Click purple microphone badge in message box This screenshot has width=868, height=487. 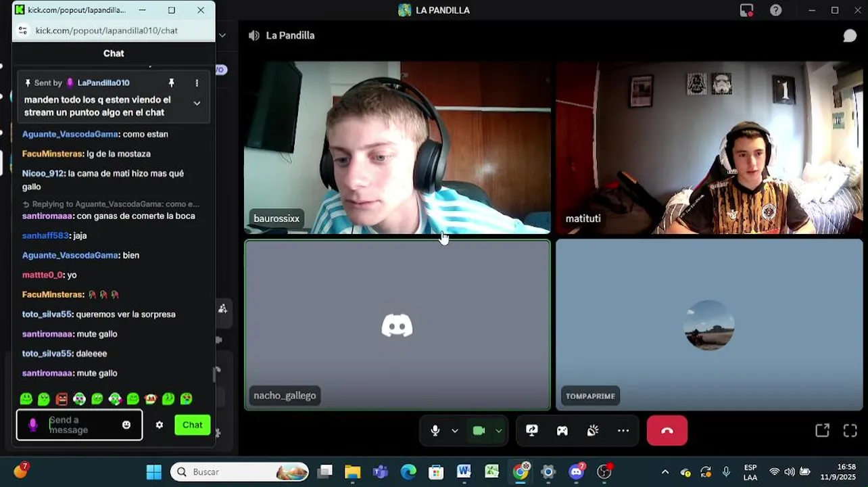[32, 425]
